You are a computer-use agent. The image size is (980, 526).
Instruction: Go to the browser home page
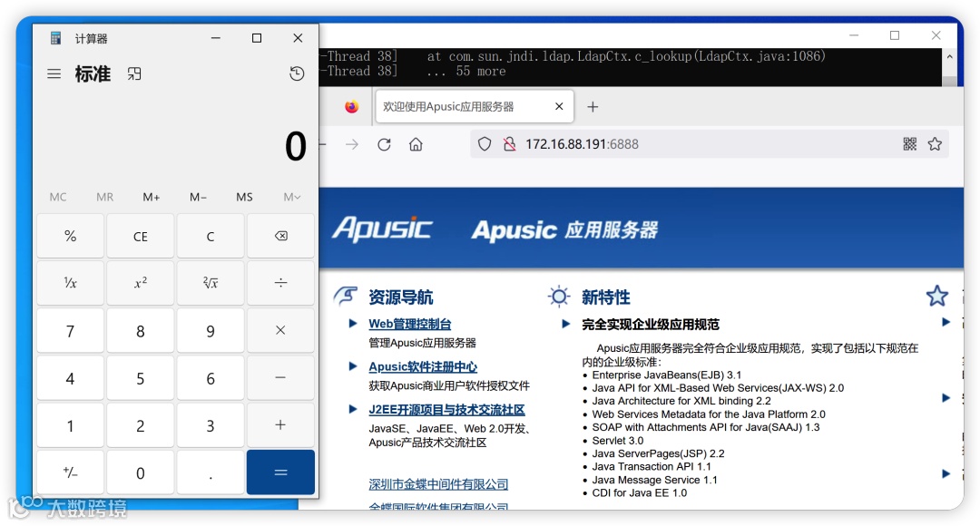[416, 144]
